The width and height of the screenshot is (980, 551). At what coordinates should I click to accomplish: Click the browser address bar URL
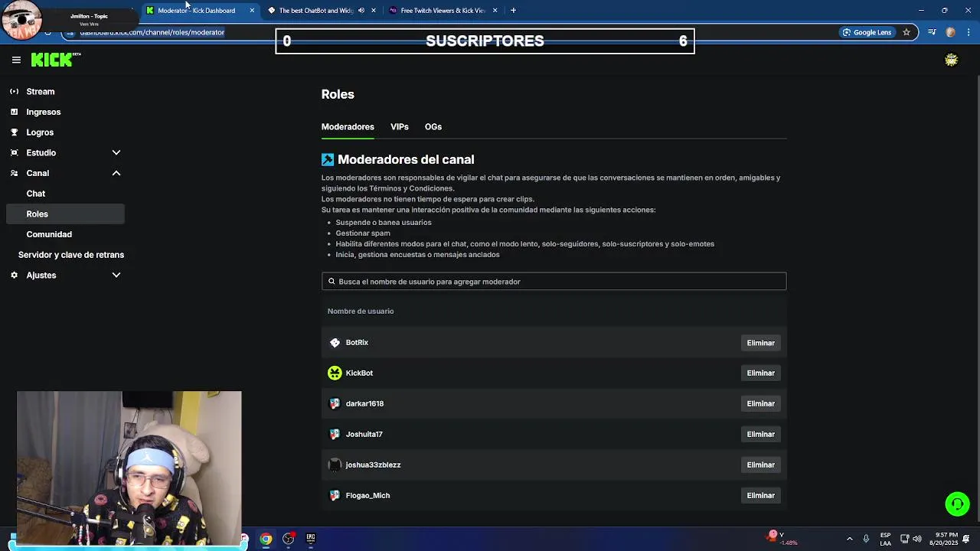[x=152, y=32]
